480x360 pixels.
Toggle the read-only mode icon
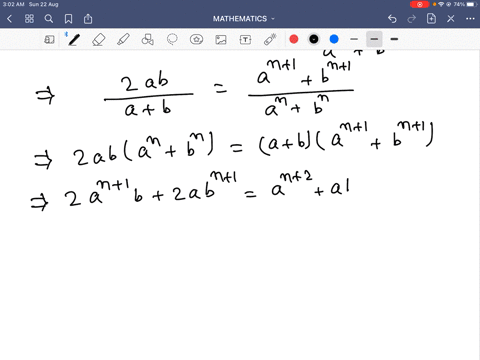click(x=49, y=40)
